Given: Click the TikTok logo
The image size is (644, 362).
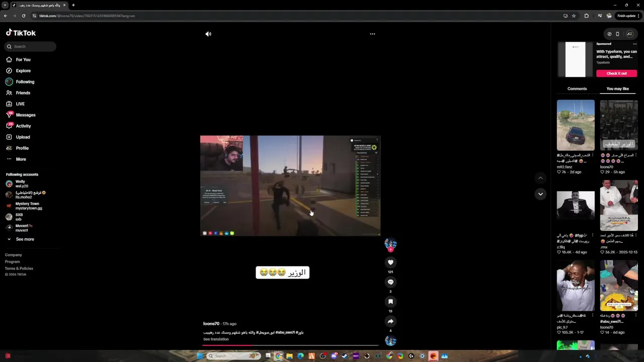Looking at the screenshot, I should 21,33.
